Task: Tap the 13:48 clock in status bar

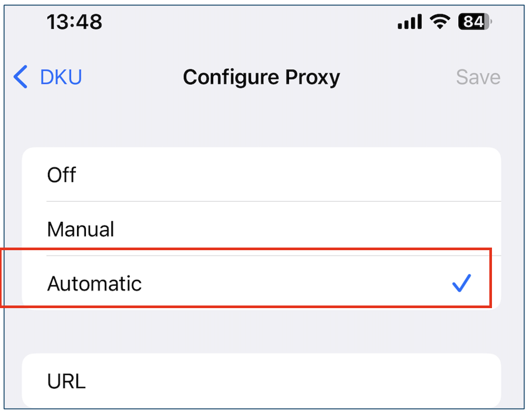Action: (74, 22)
